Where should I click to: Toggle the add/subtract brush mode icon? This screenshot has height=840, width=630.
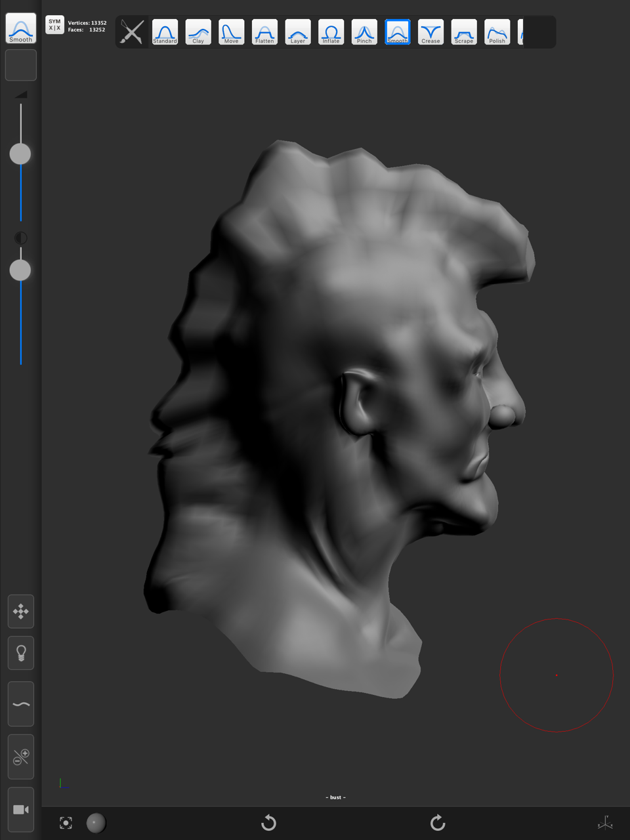pos(21,757)
